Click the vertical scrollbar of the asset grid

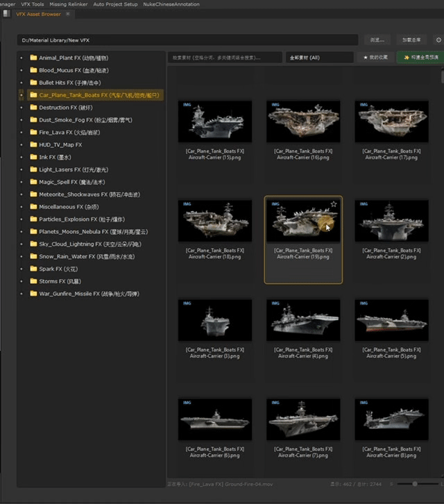[443, 77]
